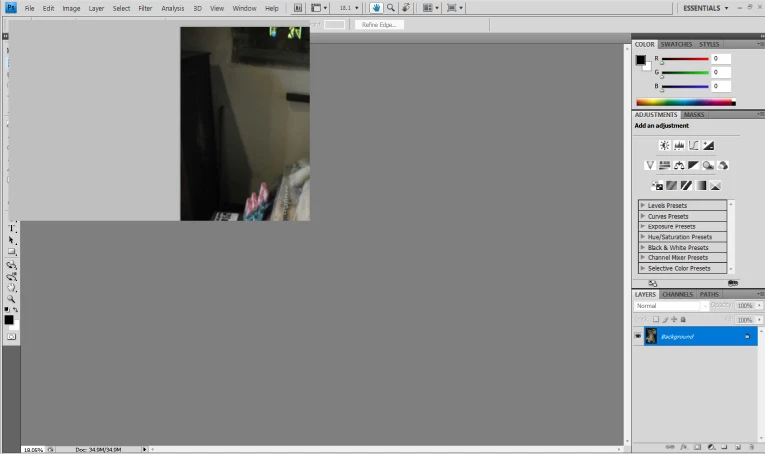The image size is (765, 454).
Task: Delete layer with trash icon
Action: [x=751, y=447]
